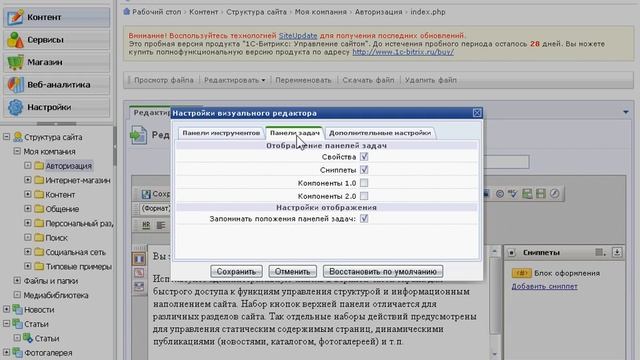Click the Авторизация folder icon
This screenshot has width=640, height=360.
[39, 166]
